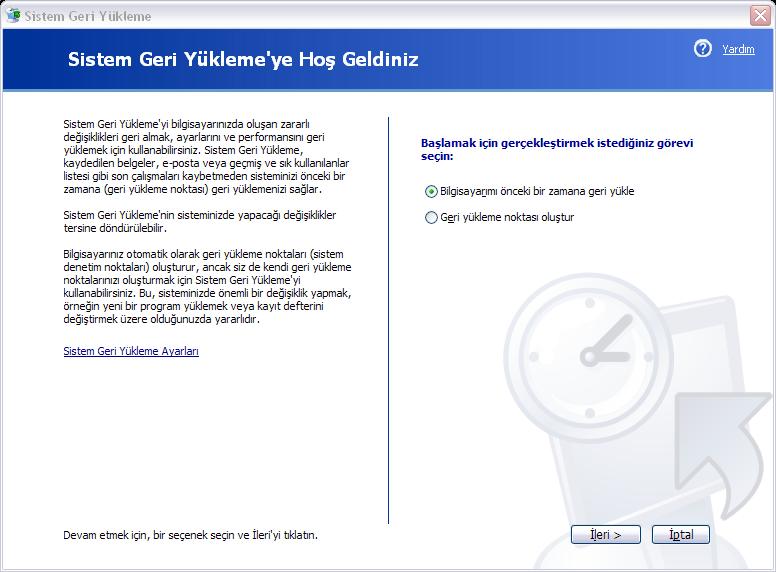Click the İleri > button
The height and width of the screenshot is (572, 776).
(606, 534)
